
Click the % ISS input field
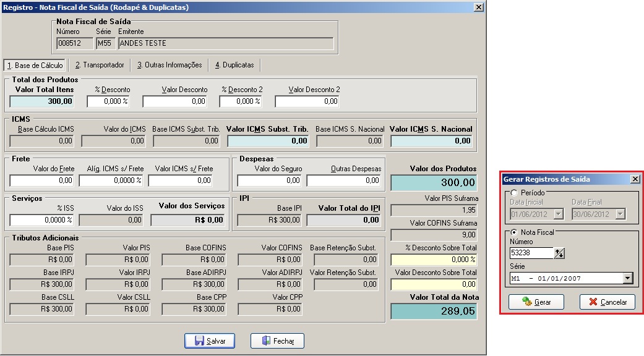point(42,220)
